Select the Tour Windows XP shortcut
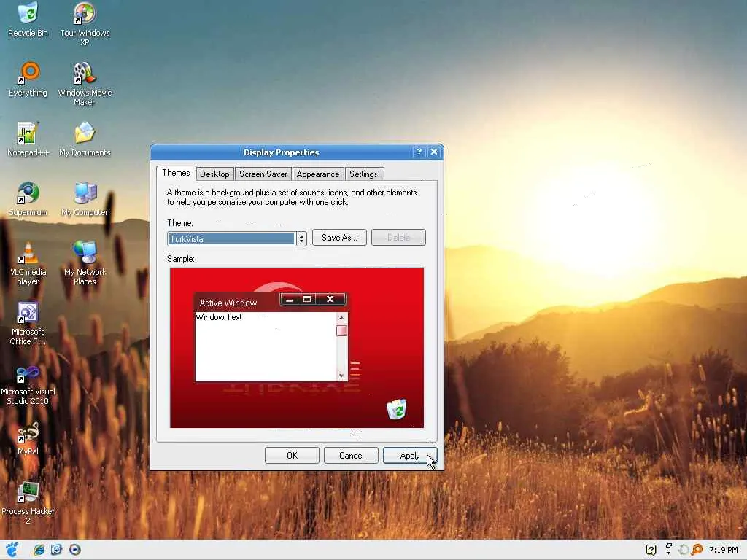Screen dimensions: 747x560 click(85, 24)
